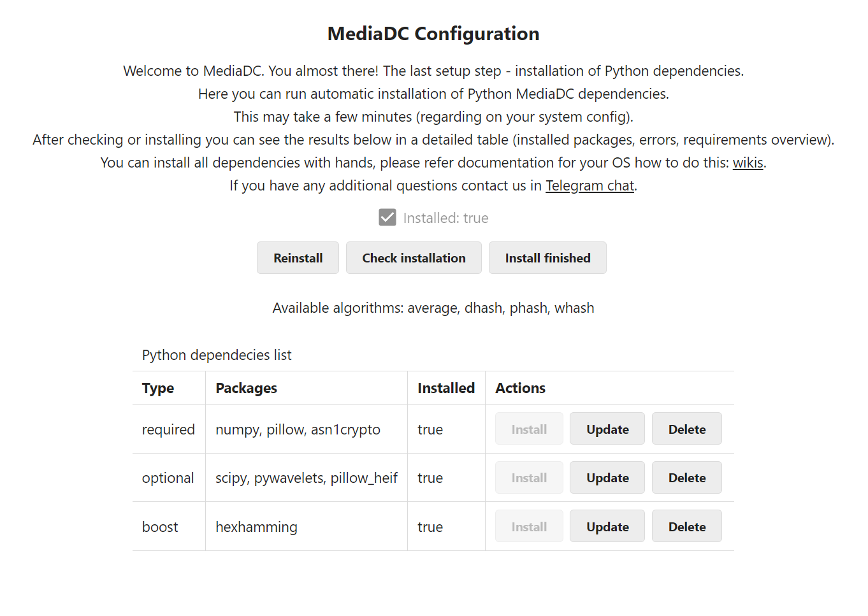
Task: Delete the boost hexhamming package
Action: 686,527
